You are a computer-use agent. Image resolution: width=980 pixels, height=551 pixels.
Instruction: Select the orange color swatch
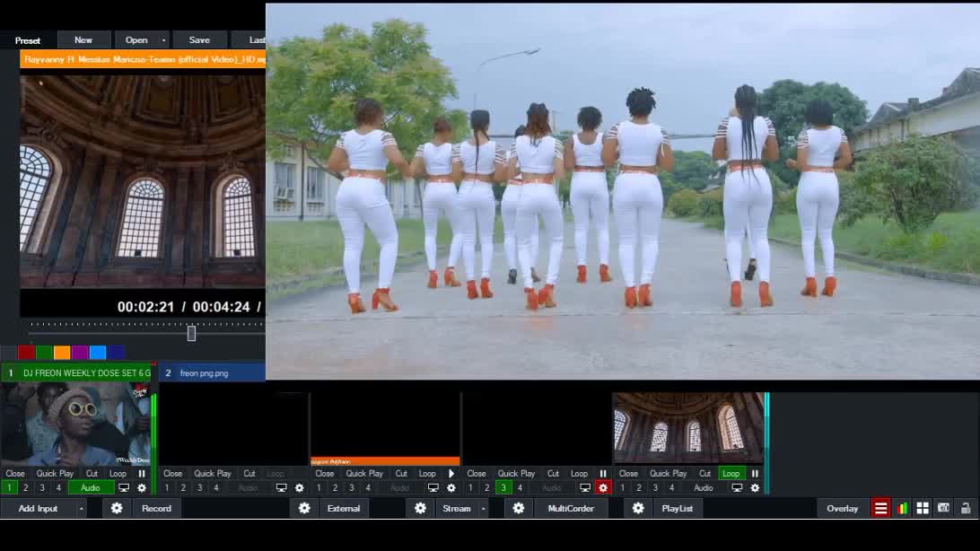pyautogui.click(x=62, y=353)
